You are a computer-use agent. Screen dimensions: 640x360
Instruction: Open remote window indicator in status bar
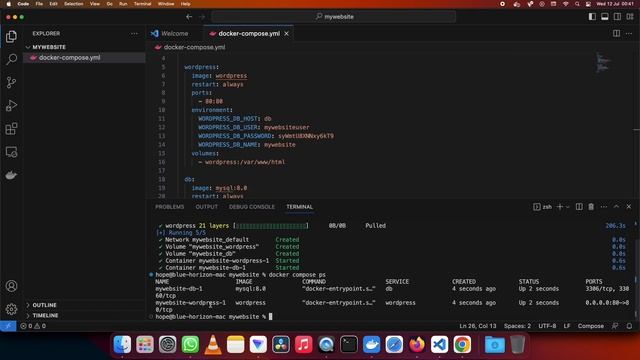point(8,326)
